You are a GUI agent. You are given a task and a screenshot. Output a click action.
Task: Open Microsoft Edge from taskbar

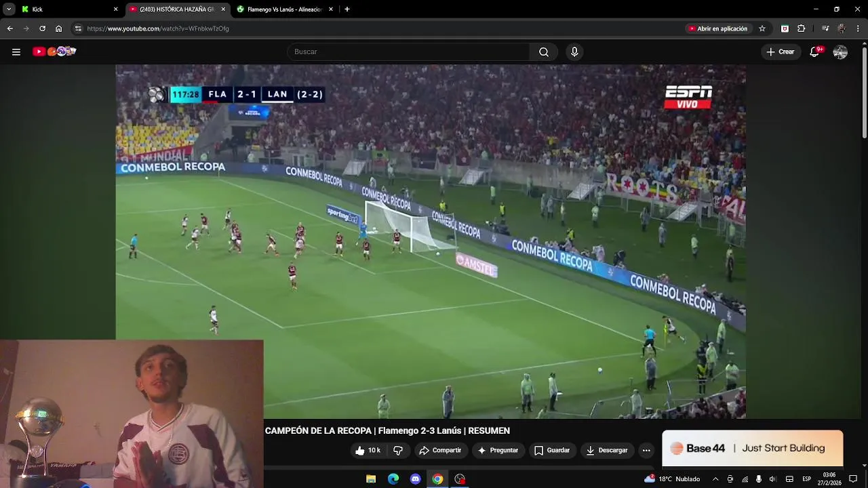point(393,479)
